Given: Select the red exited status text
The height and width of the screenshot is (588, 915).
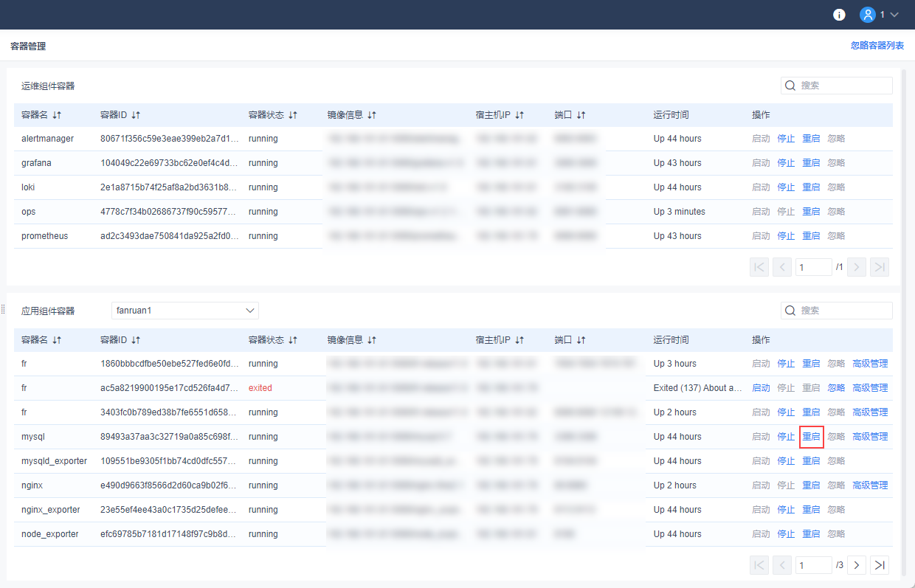Looking at the screenshot, I should pyautogui.click(x=260, y=388).
